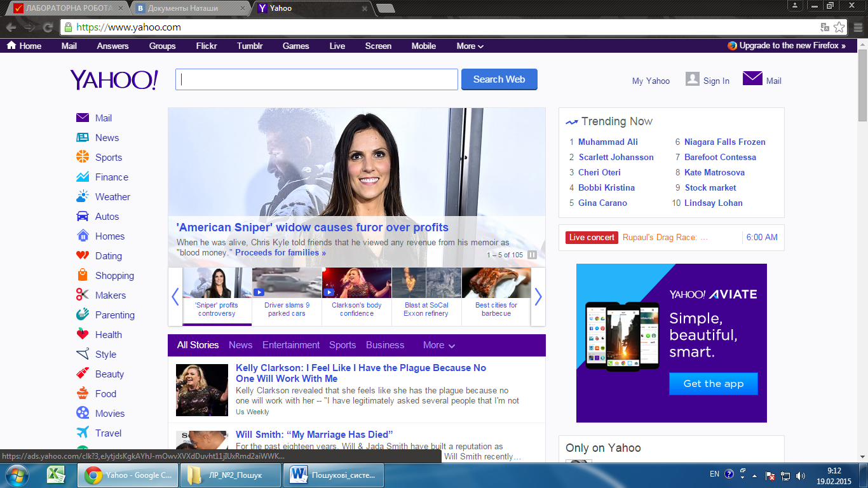Screen dimensions: 868x488
Task: Switch to the Business stories tab
Action: click(385, 345)
